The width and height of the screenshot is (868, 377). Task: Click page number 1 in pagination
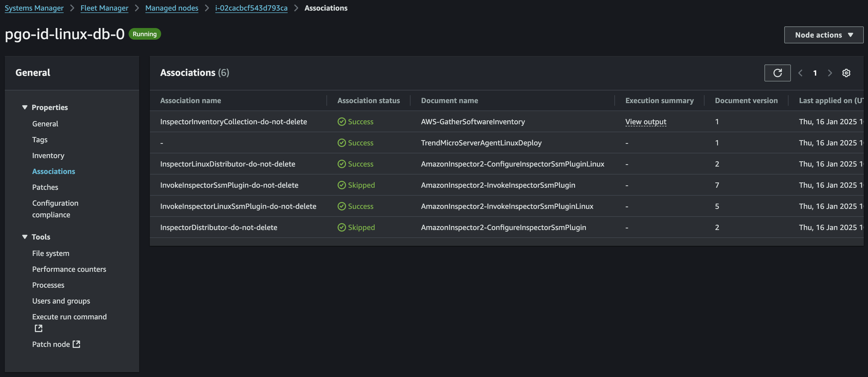[x=815, y=73]
